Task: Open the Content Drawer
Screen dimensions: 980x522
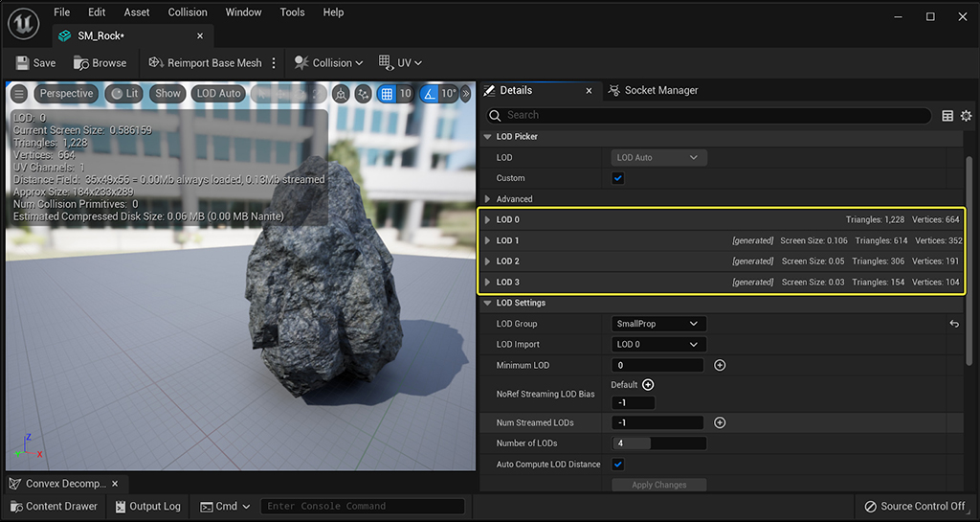Action: click(x=55, y=507)
